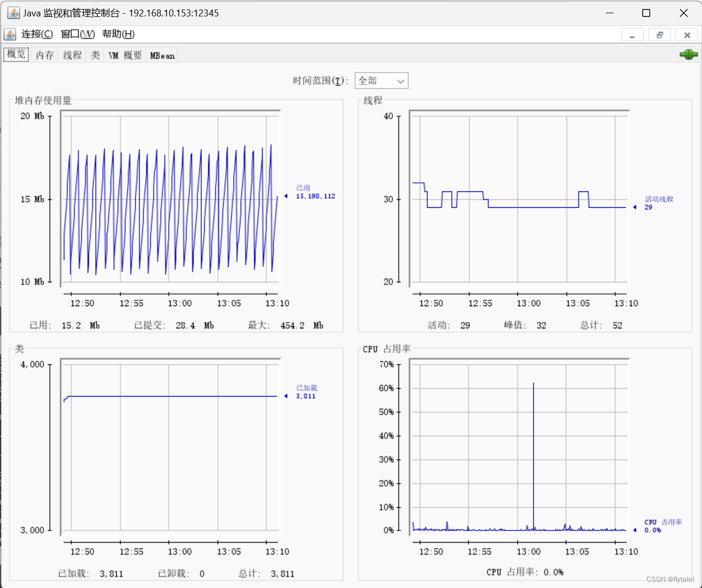Viewport: 702px width, 588px height.
Task: Open the VM 概要 tab
Action: pyautogui.click(x=125, y=55)
